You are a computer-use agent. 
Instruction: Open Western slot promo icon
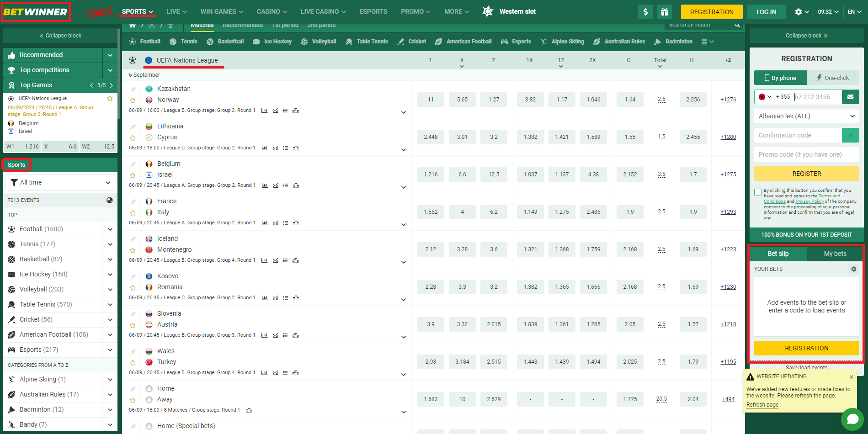pyautogui.click(x=488, y=11)
